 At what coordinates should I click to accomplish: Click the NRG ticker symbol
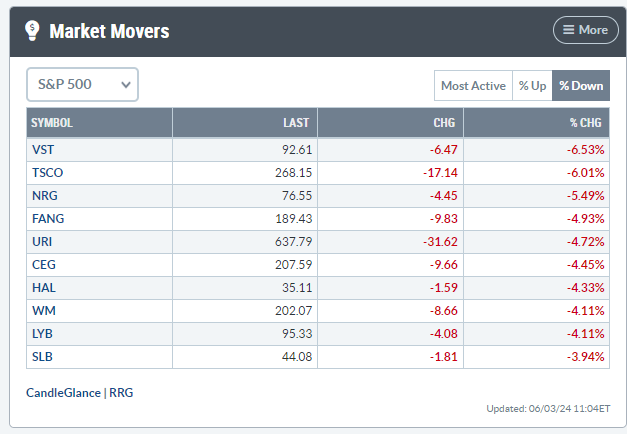45,196
